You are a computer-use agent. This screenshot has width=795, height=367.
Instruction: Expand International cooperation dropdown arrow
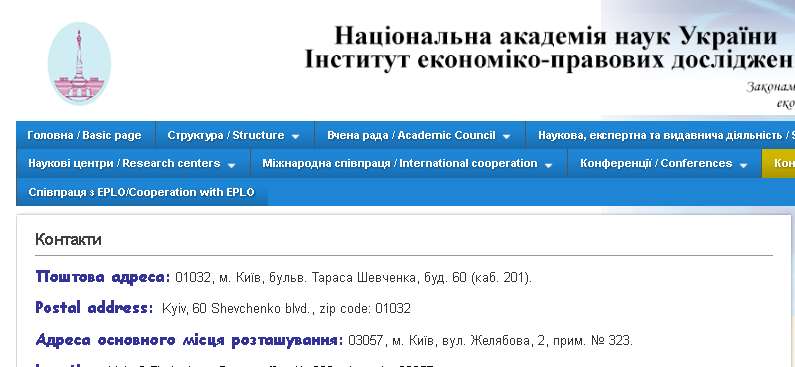point(548,165)
